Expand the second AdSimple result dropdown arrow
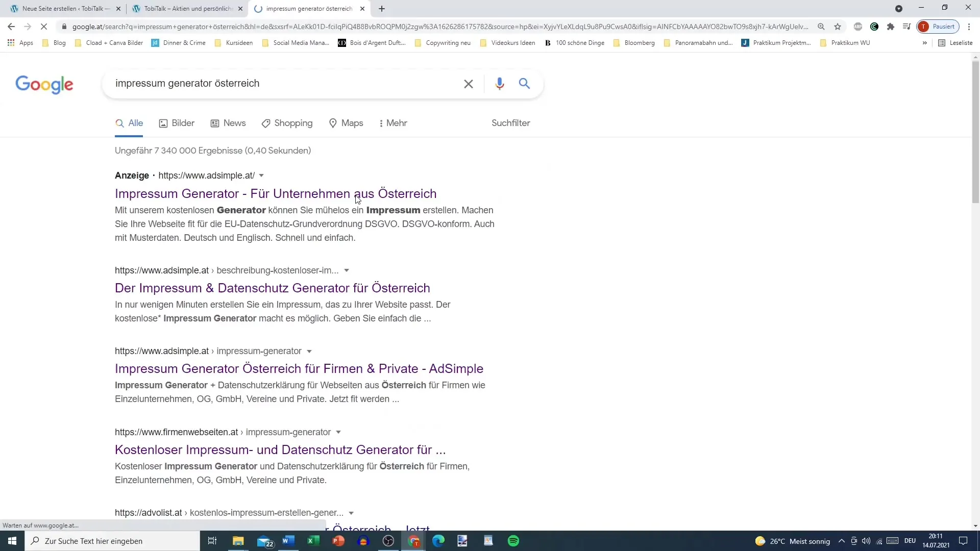The image size is (980, 551). point(309,350)
